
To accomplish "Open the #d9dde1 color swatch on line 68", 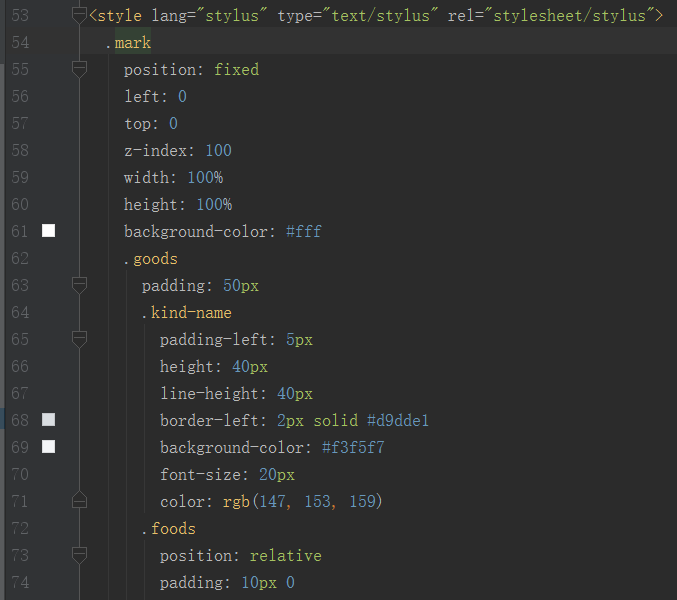I will click(48, 420).
